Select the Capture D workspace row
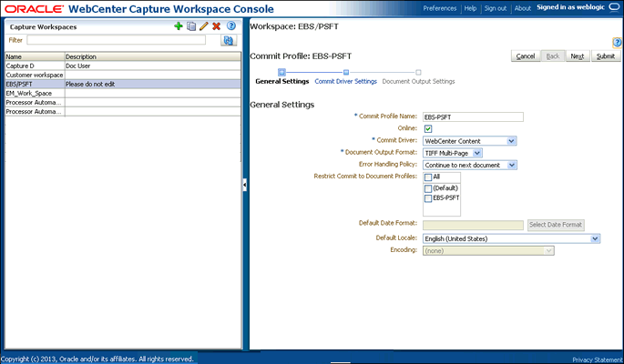Image resolution: width=624 pixels, height=364 pixels. coord(123,66)
